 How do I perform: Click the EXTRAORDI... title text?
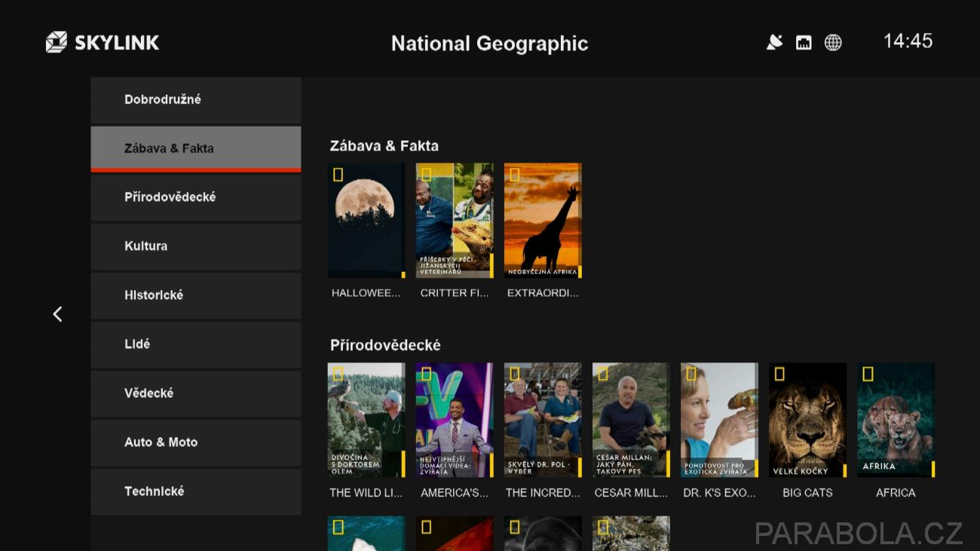543,293
